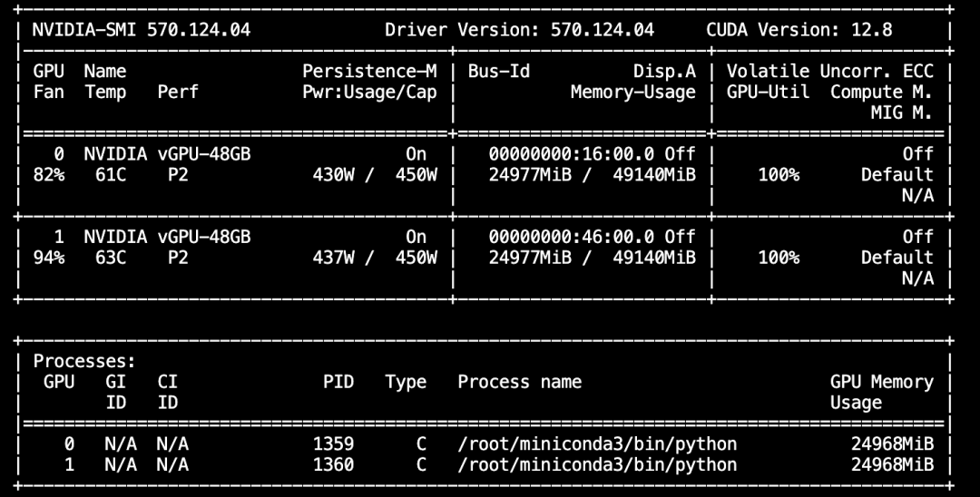Click the CI ID column header

point(168,392)
